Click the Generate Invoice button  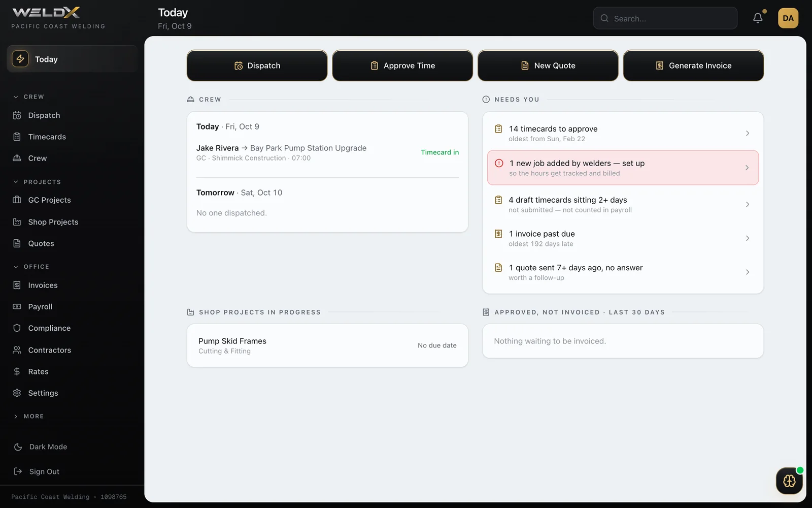pyautogui.click(x=693, y=66)
